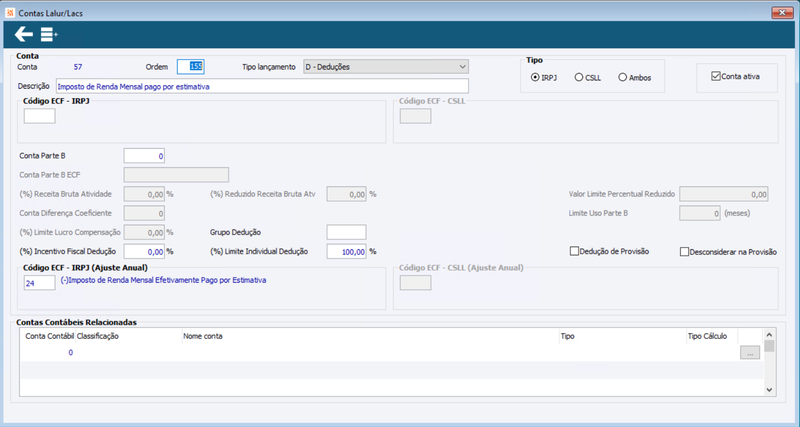Click the Conta Contábil cell showing 0
The image size is (800, 427).
[x=47, y=353]
